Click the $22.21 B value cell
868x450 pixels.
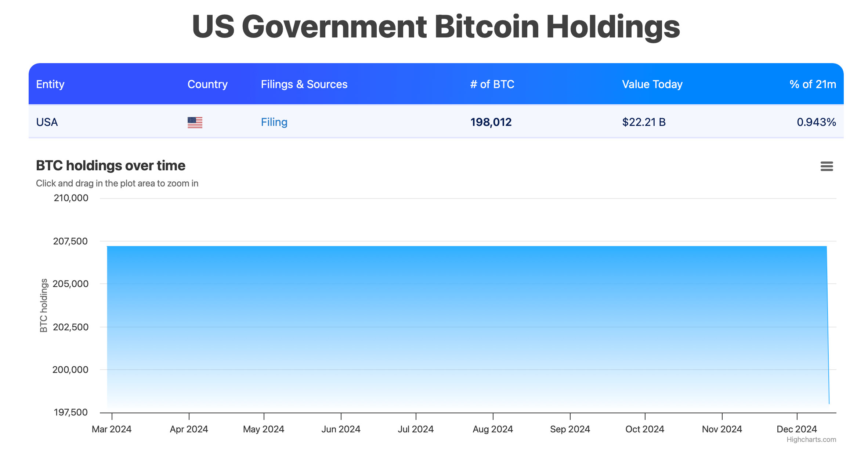pos(644,122)
